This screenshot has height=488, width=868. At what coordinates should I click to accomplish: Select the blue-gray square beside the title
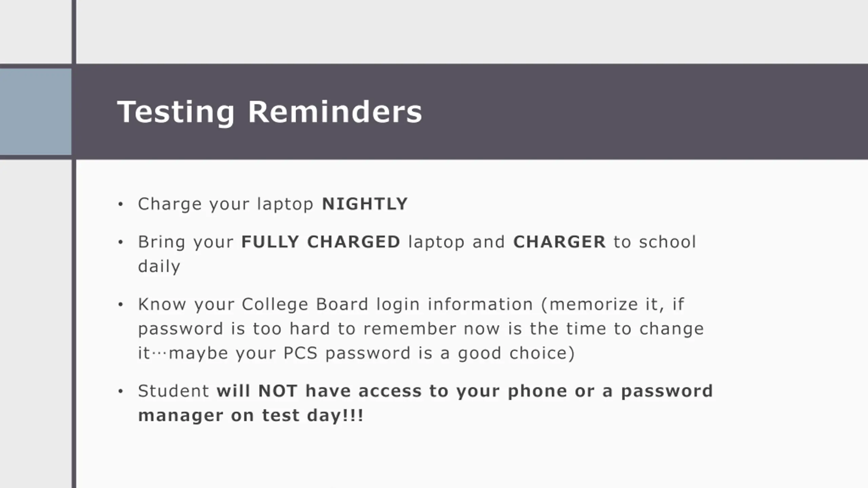(35, 112)
